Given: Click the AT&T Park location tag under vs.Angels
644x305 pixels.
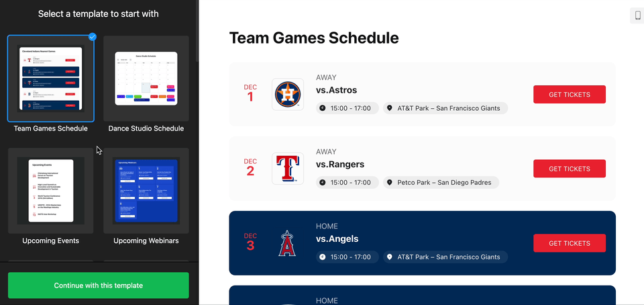Looking at the screenshot, I should pos(445,257).
